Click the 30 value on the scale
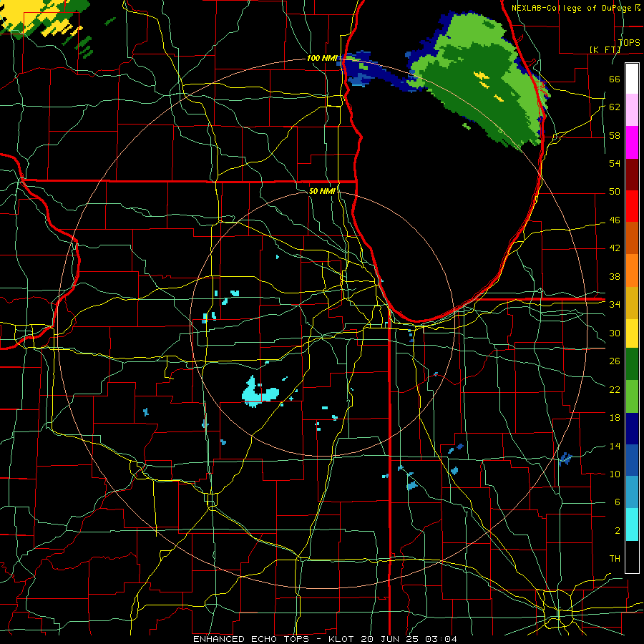 click(615, 333)
